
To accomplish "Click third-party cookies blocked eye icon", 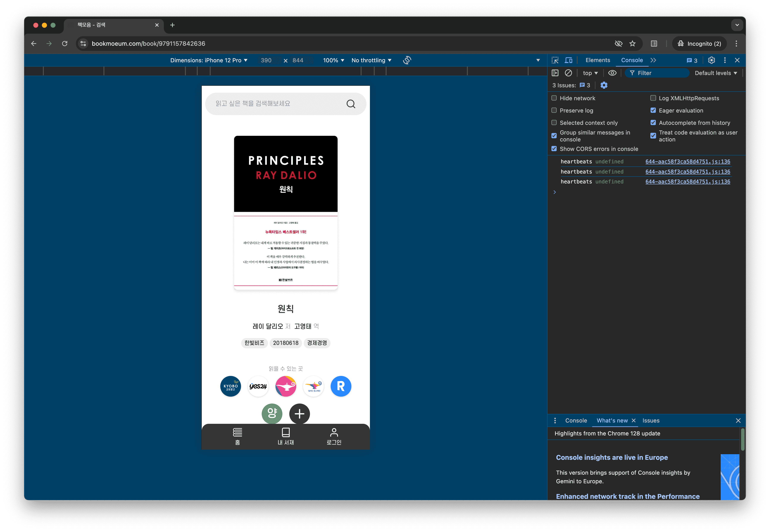I will click(618, 44).
